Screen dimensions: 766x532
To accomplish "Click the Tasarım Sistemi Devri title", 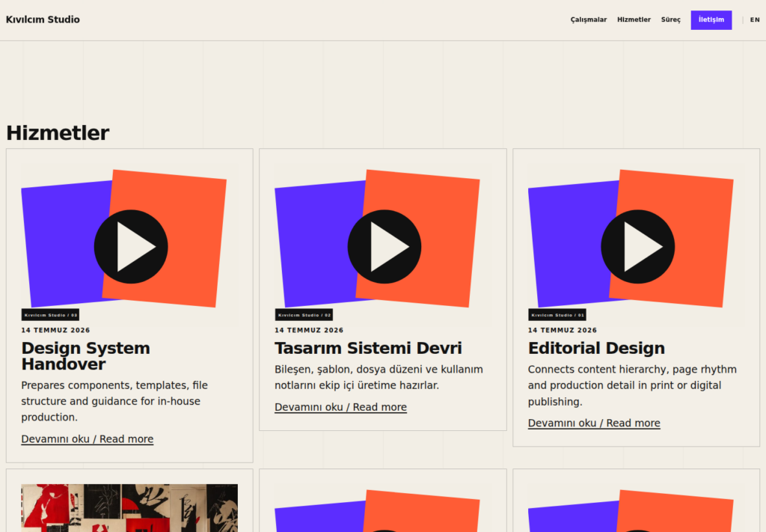I will pyautogui.click(x=368, y=349).
